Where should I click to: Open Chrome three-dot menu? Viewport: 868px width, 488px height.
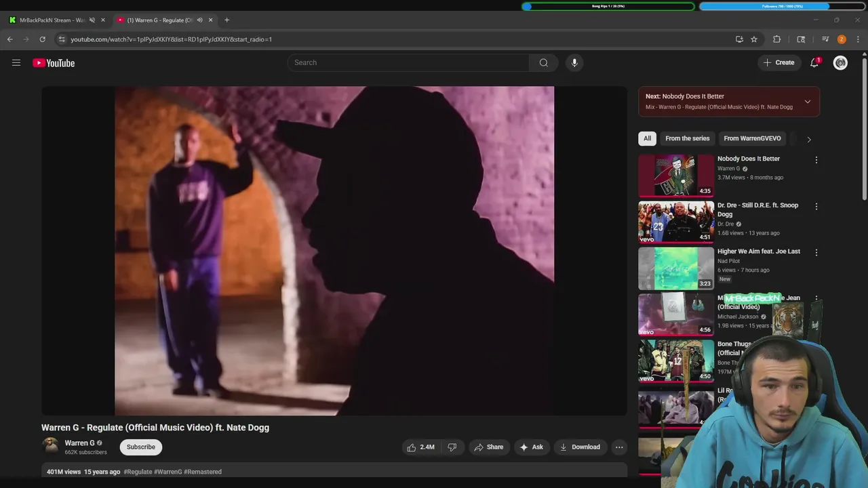coord(858,39)
